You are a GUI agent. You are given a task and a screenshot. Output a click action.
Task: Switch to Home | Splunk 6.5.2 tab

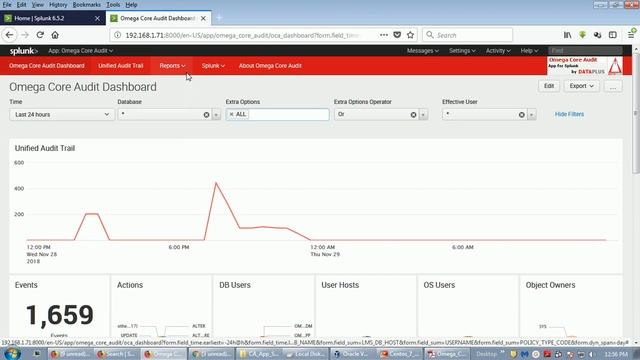point(53,18)
